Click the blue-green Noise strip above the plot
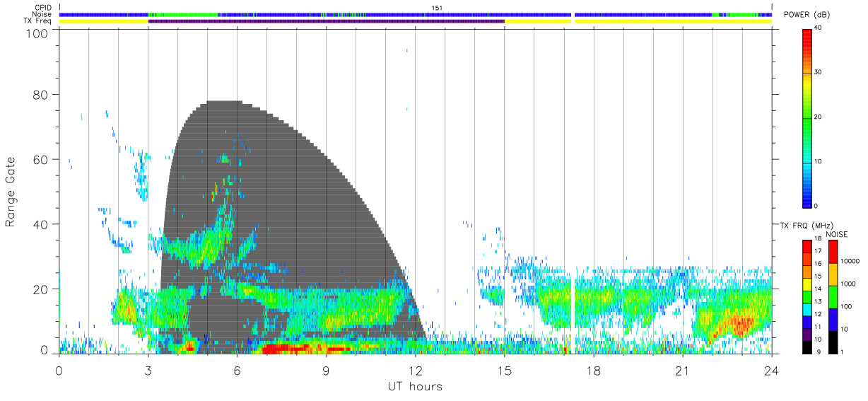 tap(416, 14)
